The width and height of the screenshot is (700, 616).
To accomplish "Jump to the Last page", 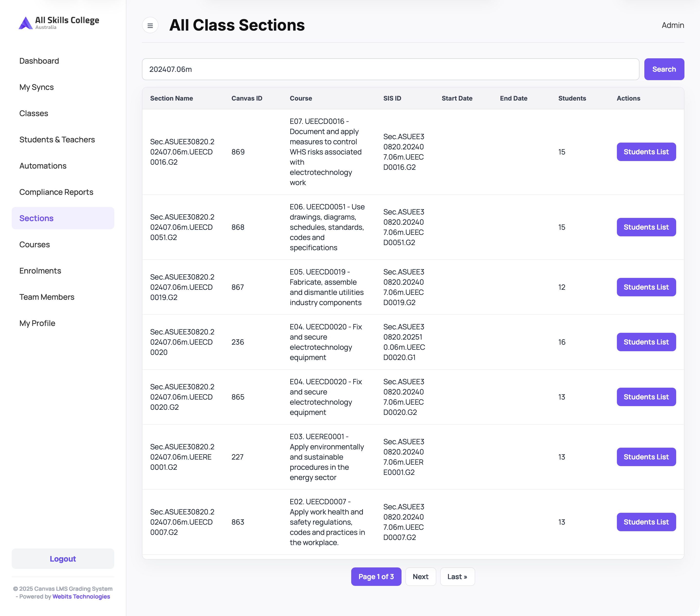I will (457, 577).
